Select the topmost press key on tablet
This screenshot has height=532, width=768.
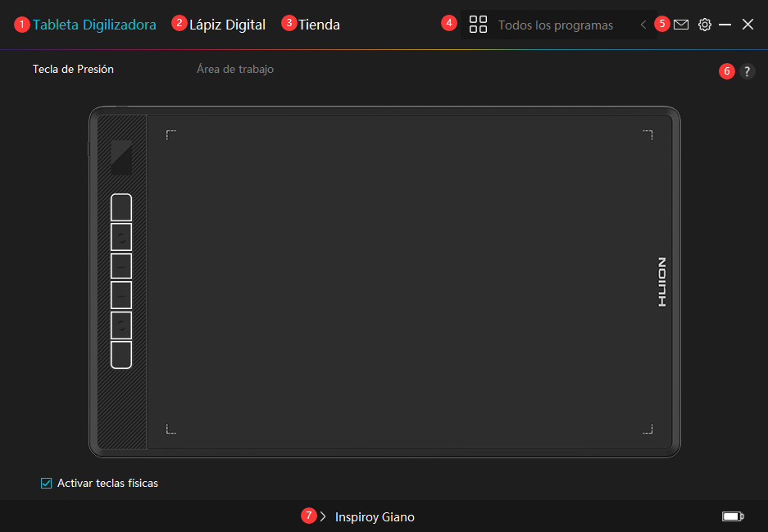click(x=121, y=207)
